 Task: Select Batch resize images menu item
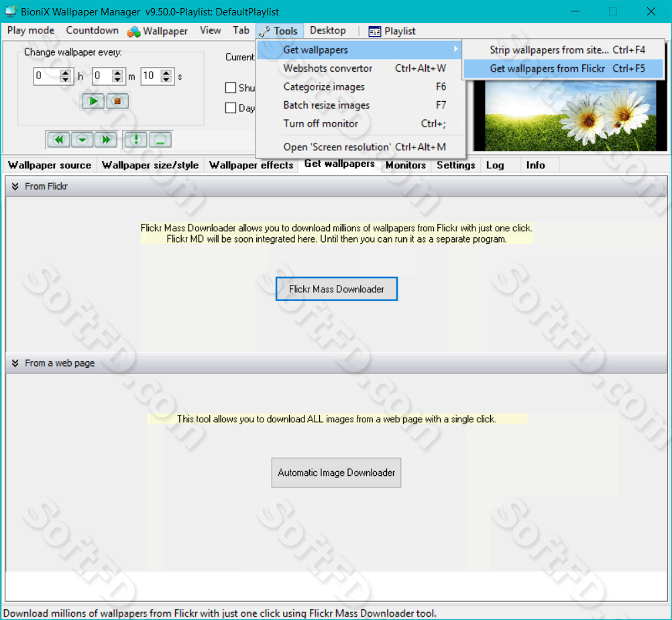pos(360,105)
